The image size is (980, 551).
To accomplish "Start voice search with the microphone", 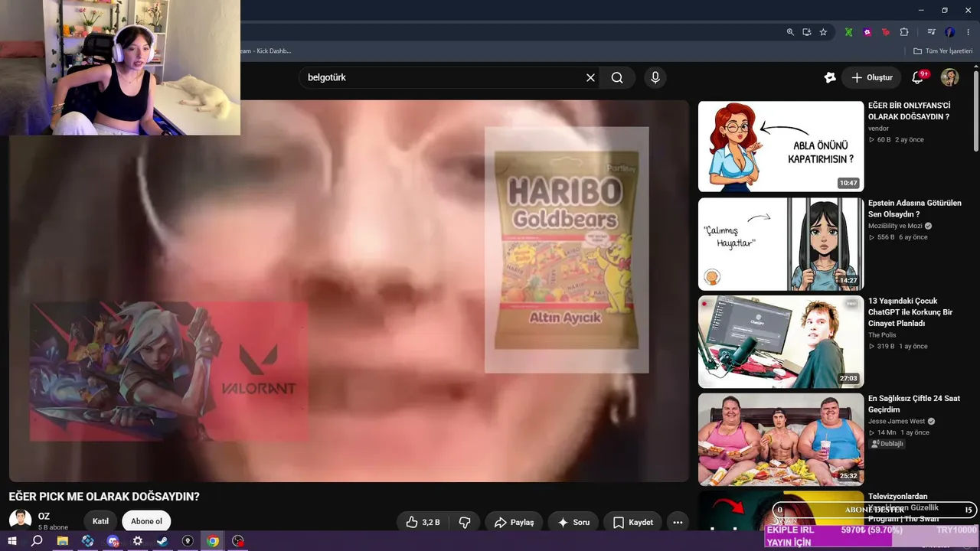I will coord(655,77).
